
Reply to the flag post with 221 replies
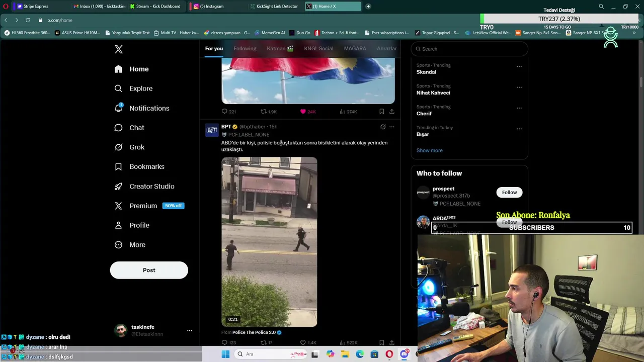(229, 112)
